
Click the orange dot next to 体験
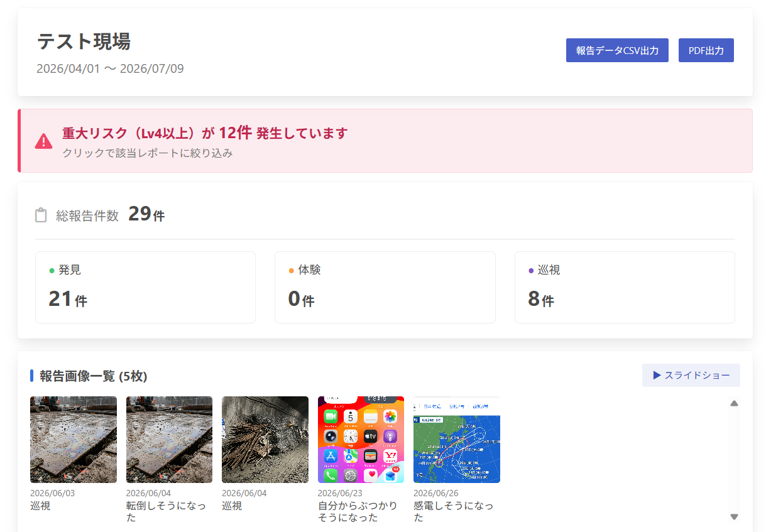291,271
